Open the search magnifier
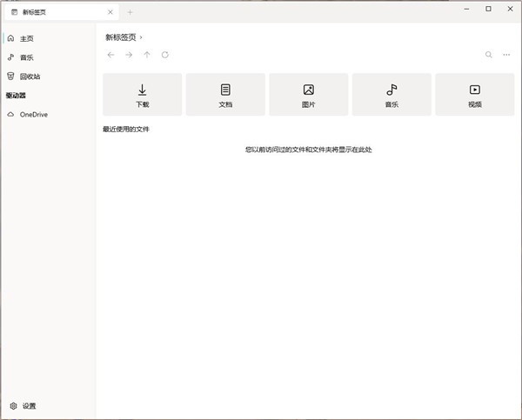The width and height of the screenshot is (522, 420). (x=488, y=55)
